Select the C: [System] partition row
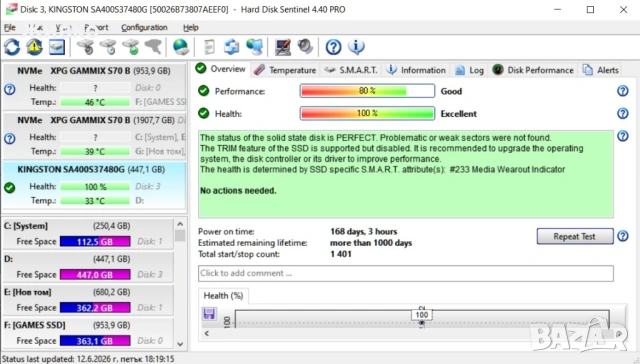Image resolution: width=640 pixels, height=364 pixels. (88, 234)
